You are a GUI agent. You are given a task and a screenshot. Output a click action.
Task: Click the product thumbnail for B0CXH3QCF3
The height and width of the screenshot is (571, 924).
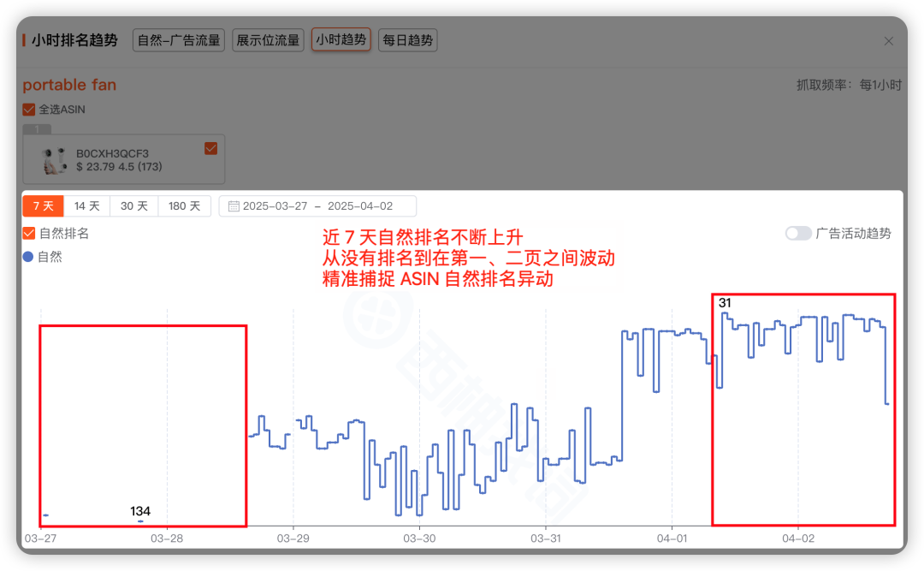coord(53,158)
